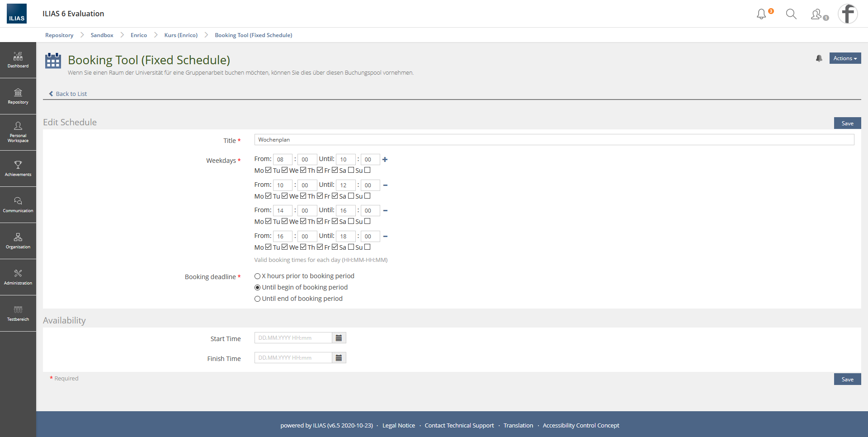The image size is (868, 437).
Task: Click the top Save button
Action: (847, 123)
